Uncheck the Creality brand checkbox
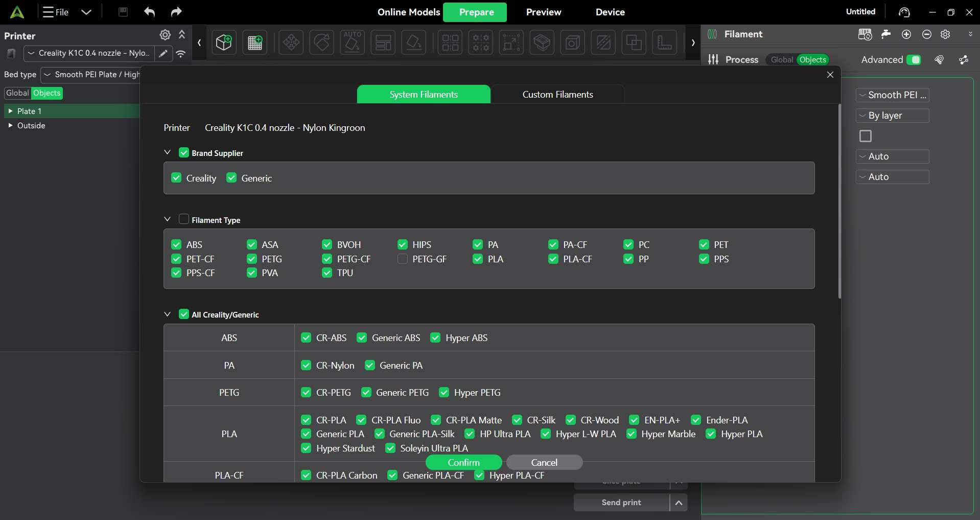The height and width of the screenshot is (520, 980). (x=176, y=177)
